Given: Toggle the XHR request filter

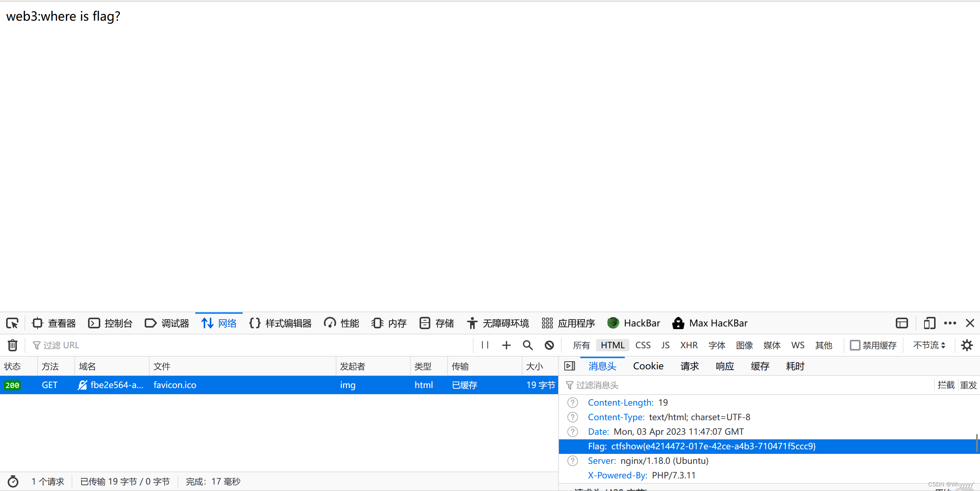Looking at the screenshot, I should [689, 345].
